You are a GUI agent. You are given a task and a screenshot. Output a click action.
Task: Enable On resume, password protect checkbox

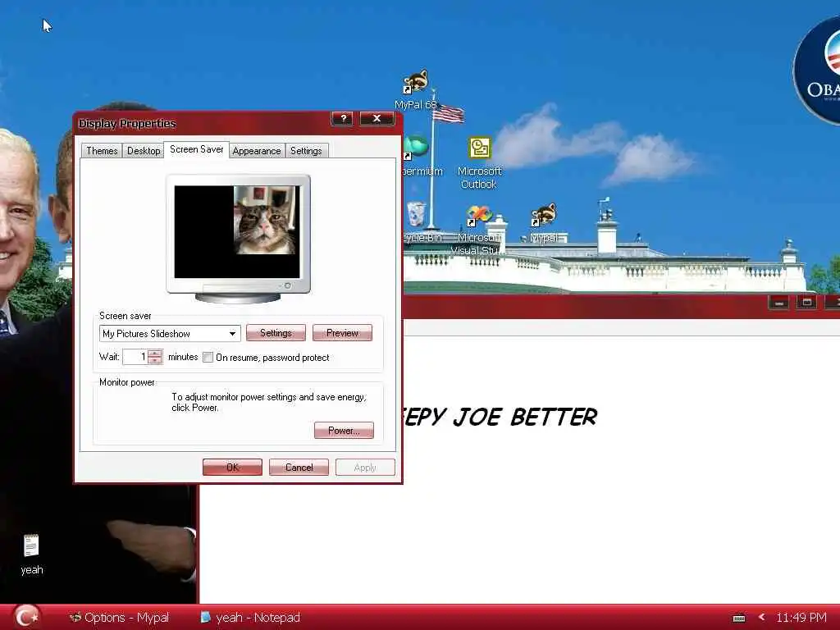pyautogui.click(x=208, y=358)
